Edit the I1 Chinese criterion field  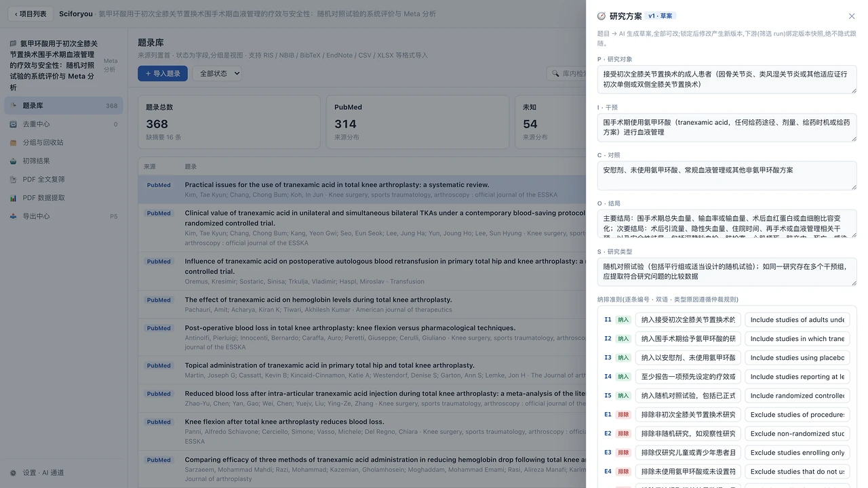(x=688, y=320)
